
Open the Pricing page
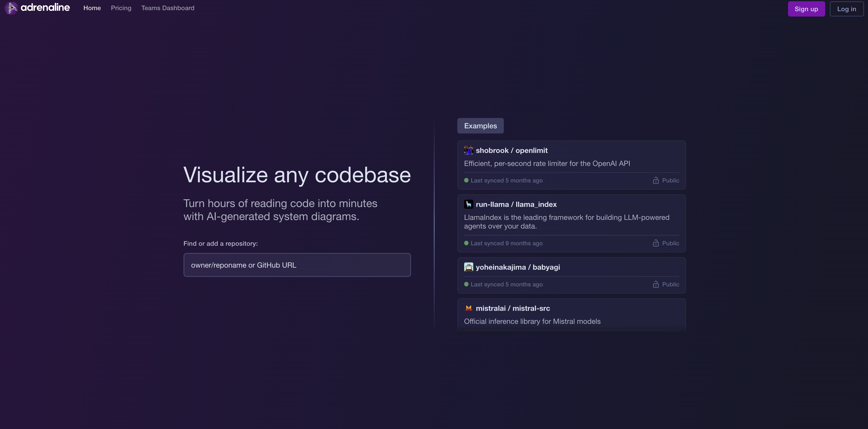point(121,8)
